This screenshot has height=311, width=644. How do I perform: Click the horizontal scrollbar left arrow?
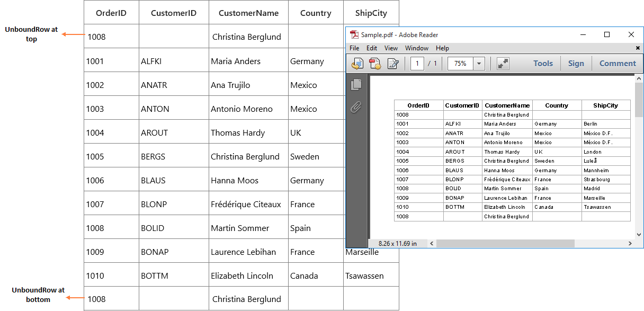tap(432, 244)
